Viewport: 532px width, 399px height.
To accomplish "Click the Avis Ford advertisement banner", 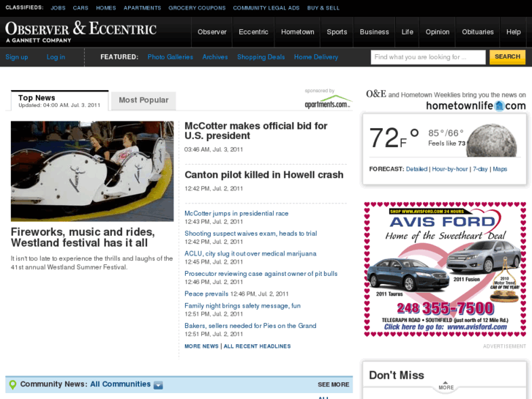I will 445,269.
